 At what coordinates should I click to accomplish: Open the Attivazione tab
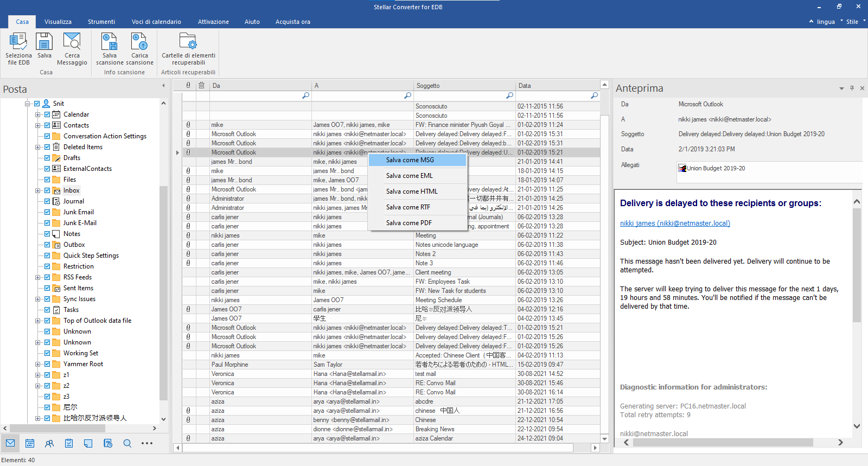(x=213, y=22)
